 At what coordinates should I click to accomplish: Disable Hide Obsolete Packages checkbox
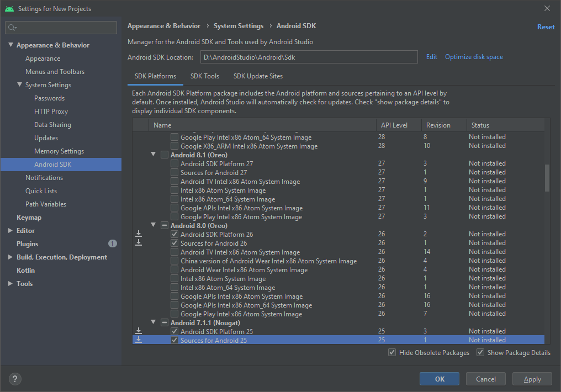coord(392,353)
